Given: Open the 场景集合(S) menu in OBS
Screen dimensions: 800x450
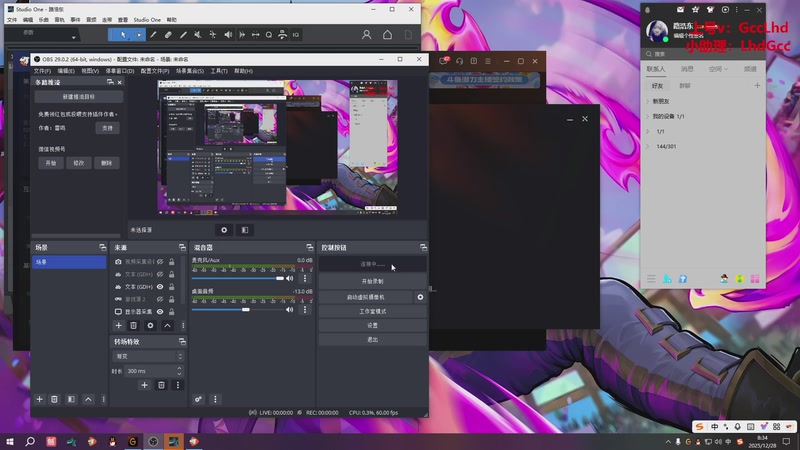Looking at the screenshot, I should (x=190, y=71).
